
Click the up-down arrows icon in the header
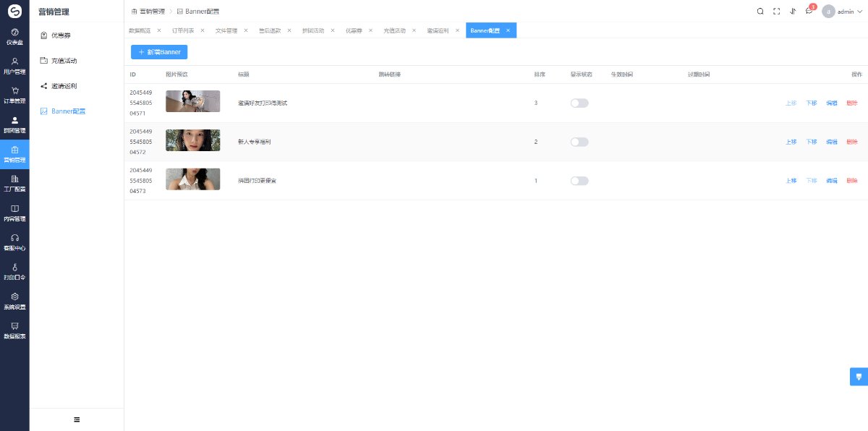pyautogui.click(x=793, y=11)
